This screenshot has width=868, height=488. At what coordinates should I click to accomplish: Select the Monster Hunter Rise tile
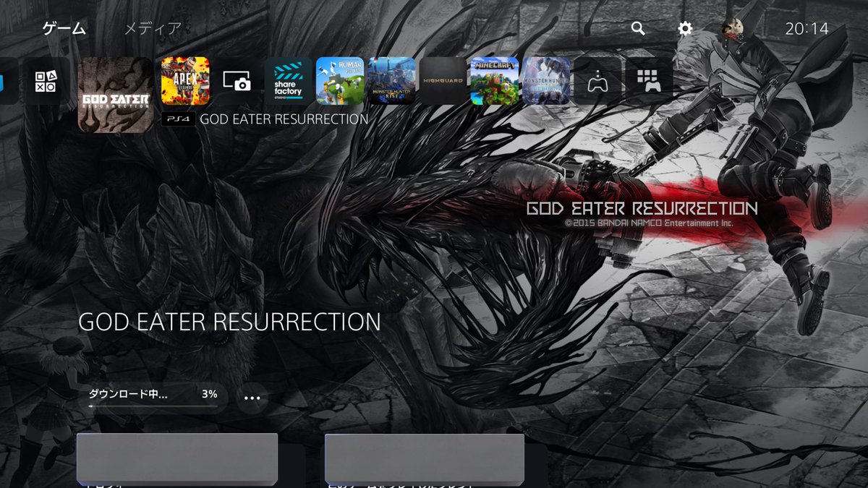(391, 82)
